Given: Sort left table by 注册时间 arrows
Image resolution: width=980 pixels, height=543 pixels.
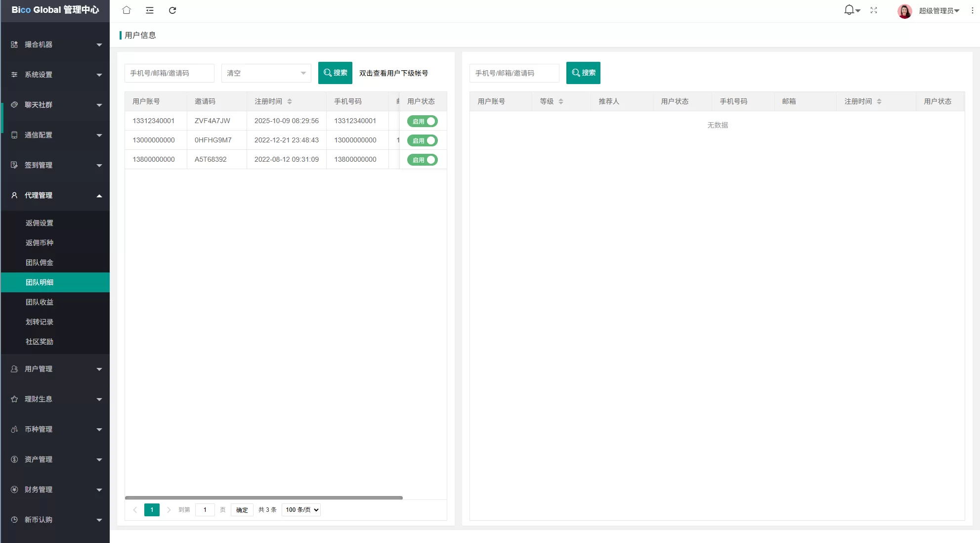Looking at the screenshot, I should pyautogui.click(x=290, y=101).
